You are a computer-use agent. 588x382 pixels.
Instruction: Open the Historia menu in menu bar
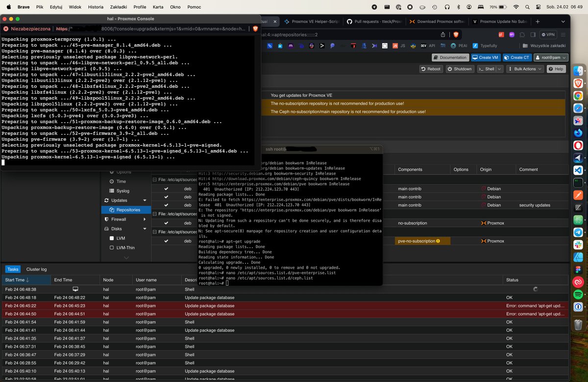[96, 7]
